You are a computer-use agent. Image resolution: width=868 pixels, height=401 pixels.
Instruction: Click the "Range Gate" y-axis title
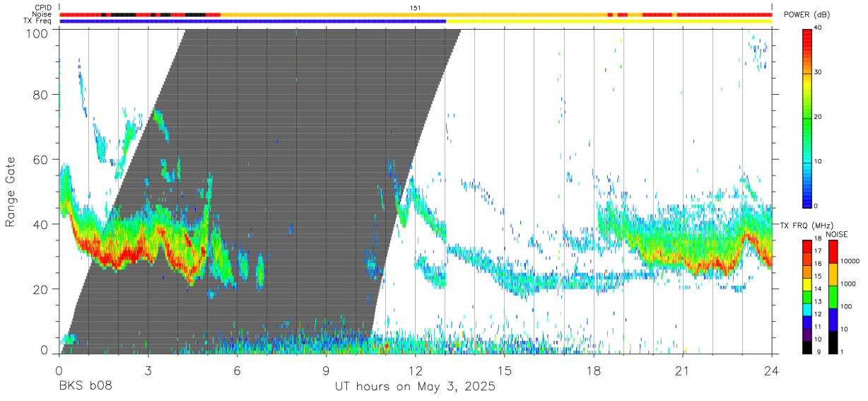click(11, 192)
